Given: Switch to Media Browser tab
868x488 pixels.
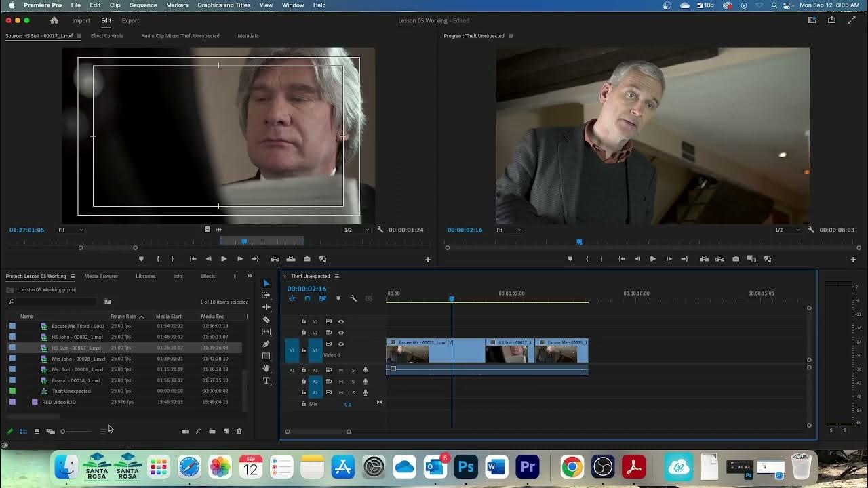Looking at the screenshot, I should pos(101,276).
